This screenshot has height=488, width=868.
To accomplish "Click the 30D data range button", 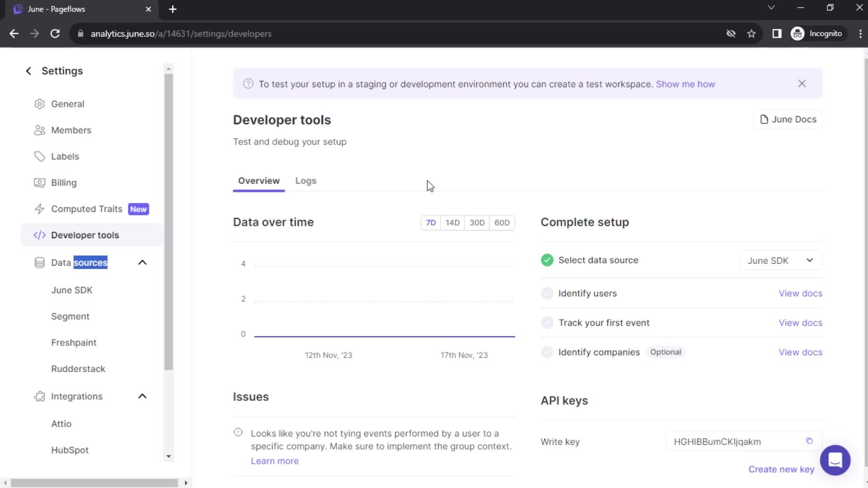I will (477, 222).
